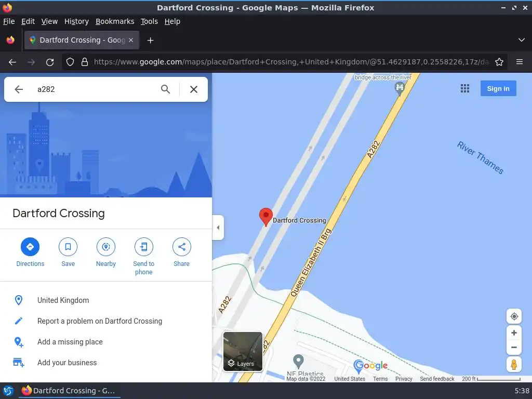Open the Privacy link on the map

coord(404,379)
